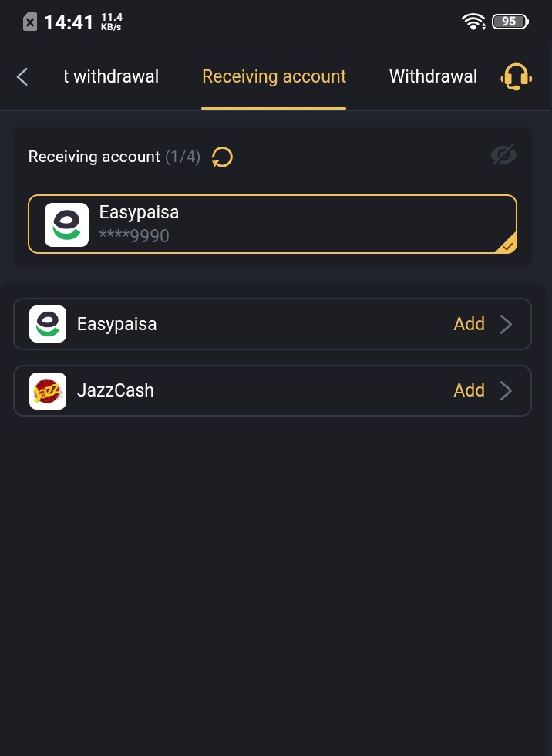This screenshot has width=552, height=756.
Task: Click Add next to Easypaisa
Action: click(x=469, y=324)
